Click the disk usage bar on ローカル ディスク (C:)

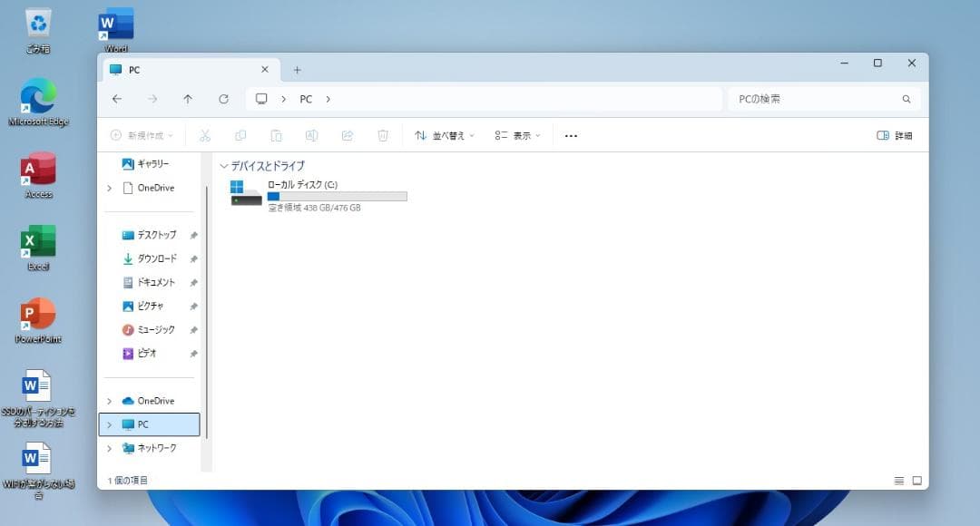pyautogui.click(x=338, y=196)
